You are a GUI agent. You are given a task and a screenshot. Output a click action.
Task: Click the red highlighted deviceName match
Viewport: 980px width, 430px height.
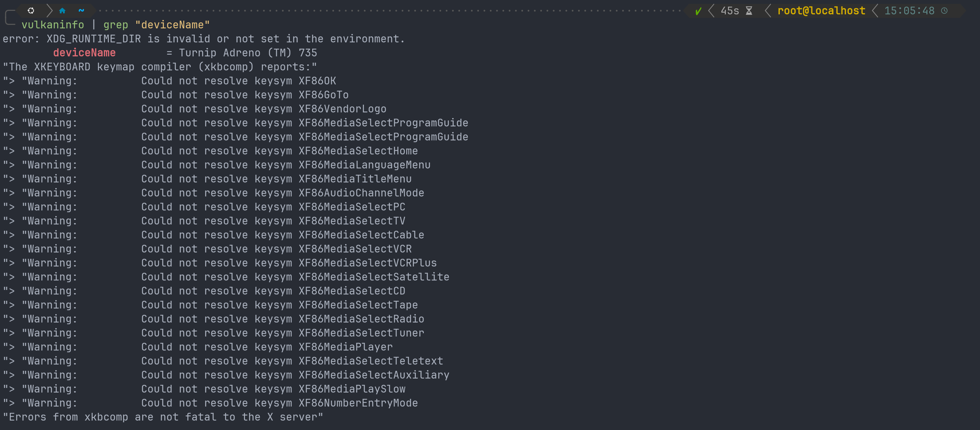84,53
